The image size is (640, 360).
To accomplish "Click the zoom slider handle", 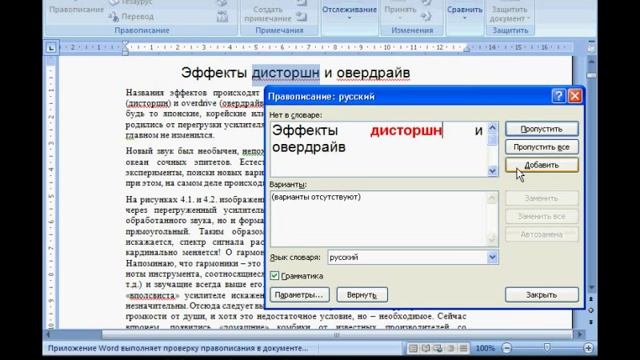I will [547, 348].
